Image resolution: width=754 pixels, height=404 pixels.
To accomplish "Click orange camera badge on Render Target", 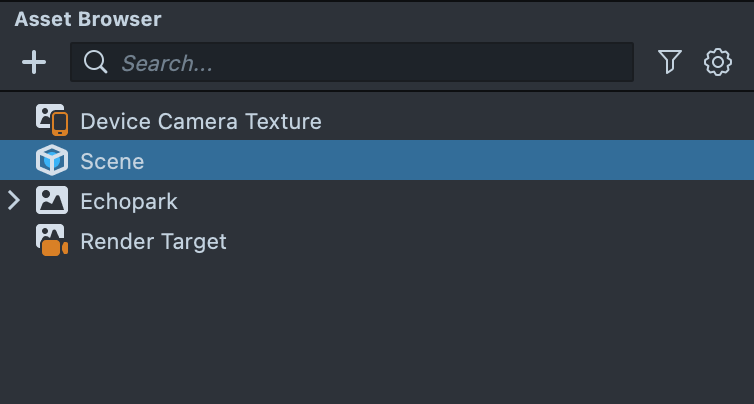I will pyautogui.click(x=57, y=247).
